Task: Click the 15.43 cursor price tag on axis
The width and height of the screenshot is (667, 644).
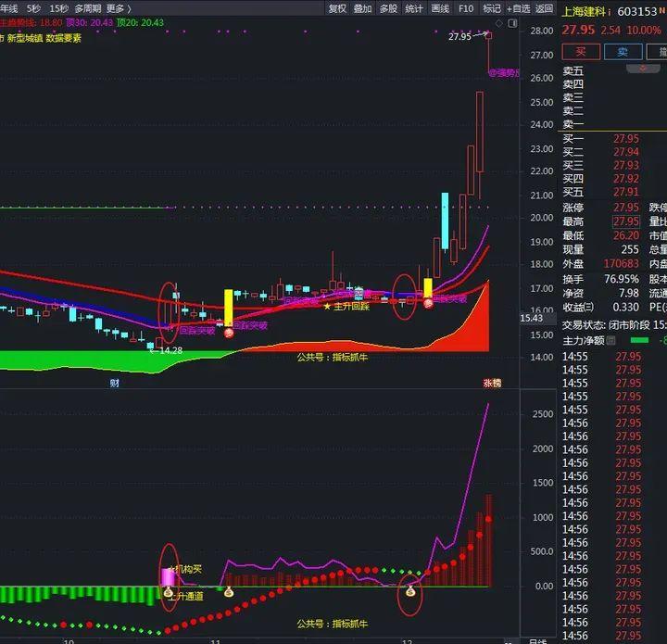Action: (532, 318)
